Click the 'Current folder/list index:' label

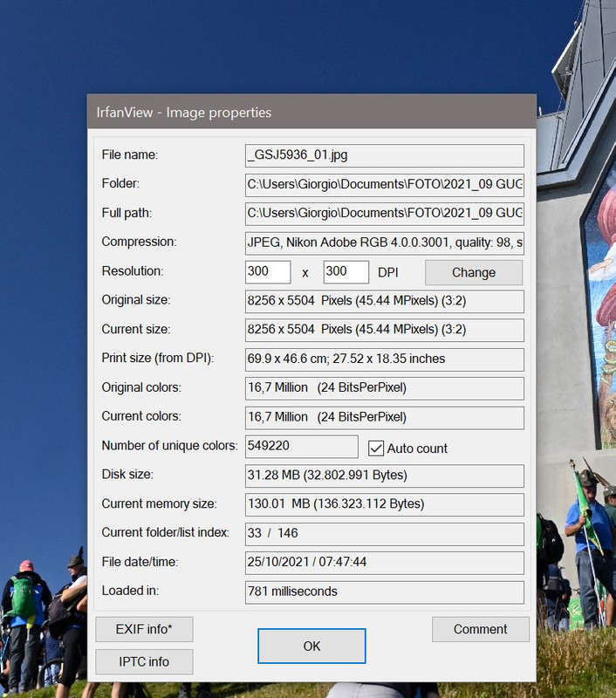click(166, 532)
